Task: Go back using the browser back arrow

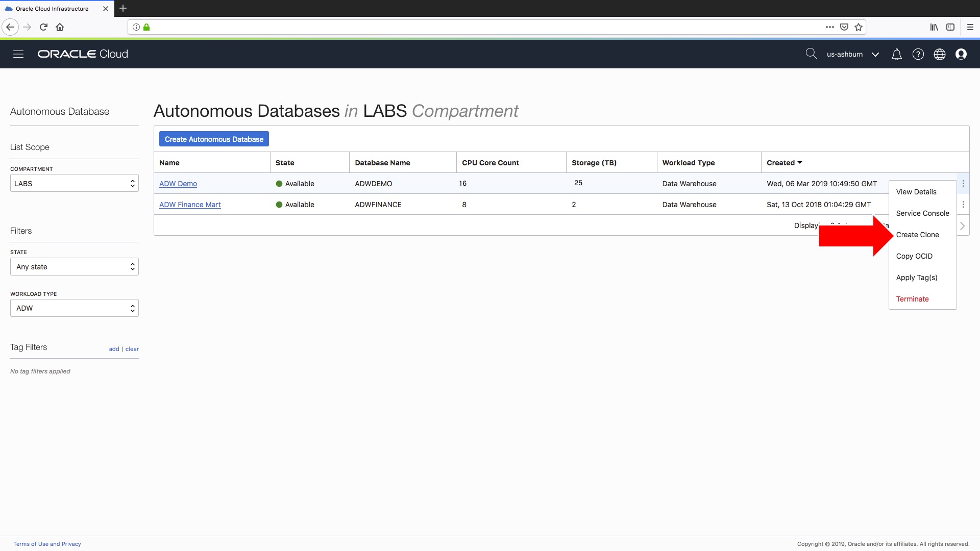Action: pos(10,27)
